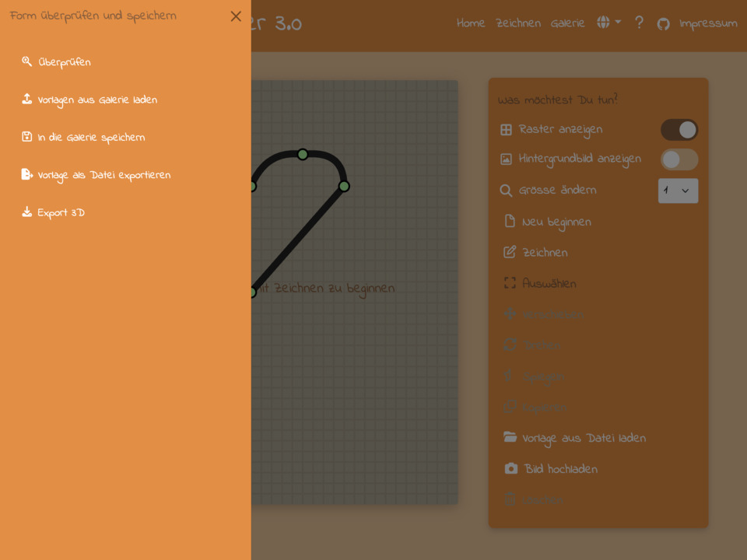Open the Grösse ändern size dropdown
Image resolution: width=747 pixels, height=560 pixels.
[678, 191]
